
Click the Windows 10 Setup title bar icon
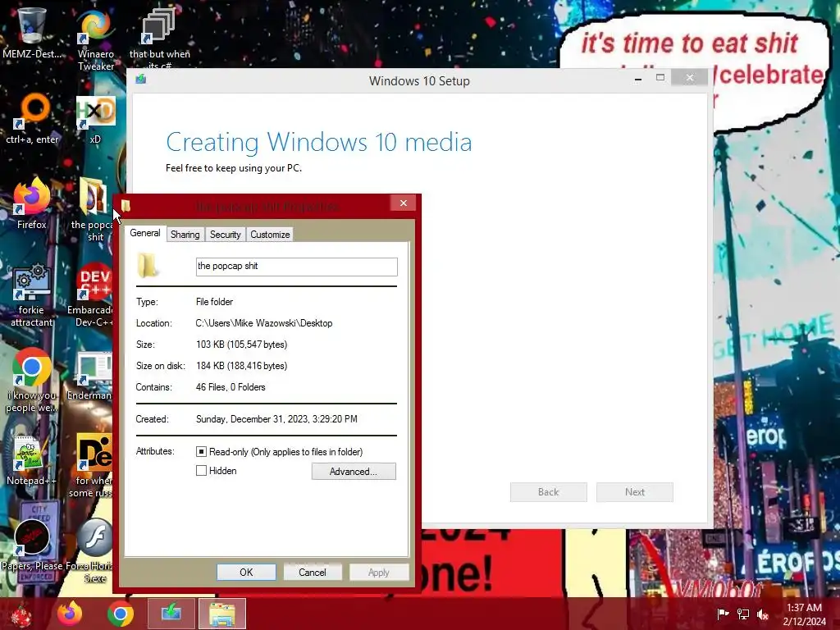tap(140, 80)
